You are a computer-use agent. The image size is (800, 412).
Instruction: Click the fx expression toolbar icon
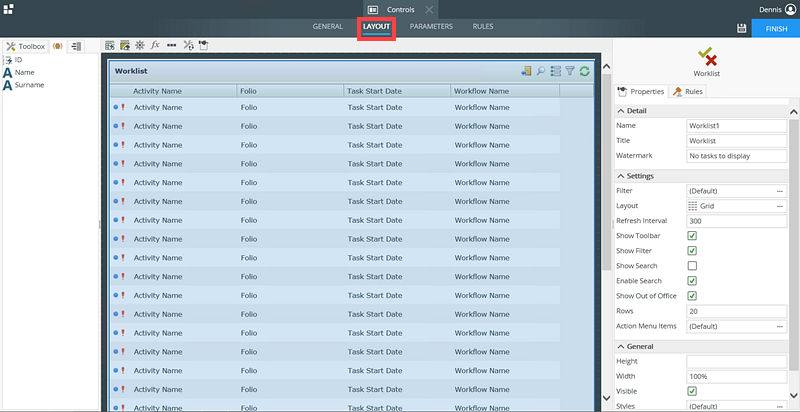(x=155, y=45)
